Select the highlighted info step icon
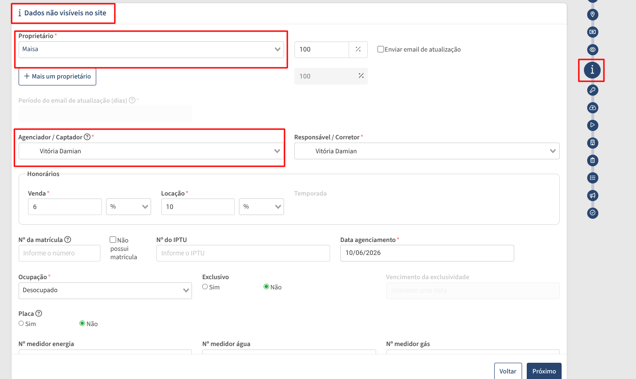This screenshot has height=379, width=636. tap(592, 70)
